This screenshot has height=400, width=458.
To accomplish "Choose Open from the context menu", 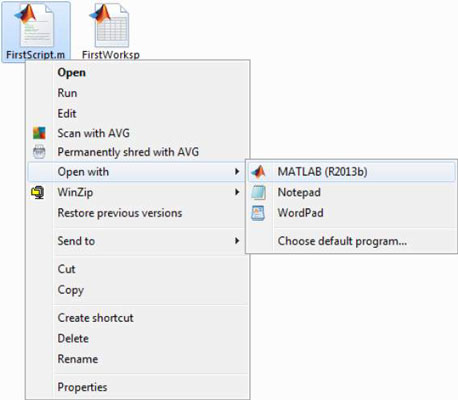I will [137, 73].
